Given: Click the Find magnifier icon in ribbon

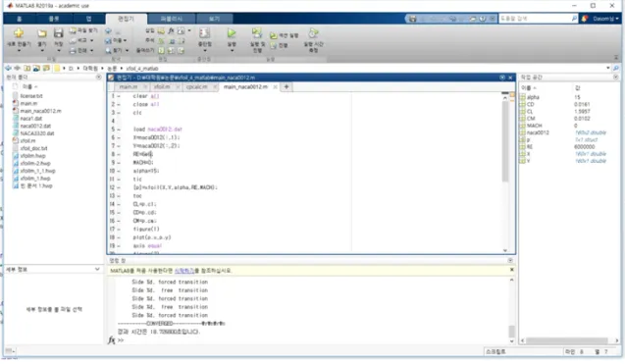Looking at the screenshot, I should click(108, 51).
